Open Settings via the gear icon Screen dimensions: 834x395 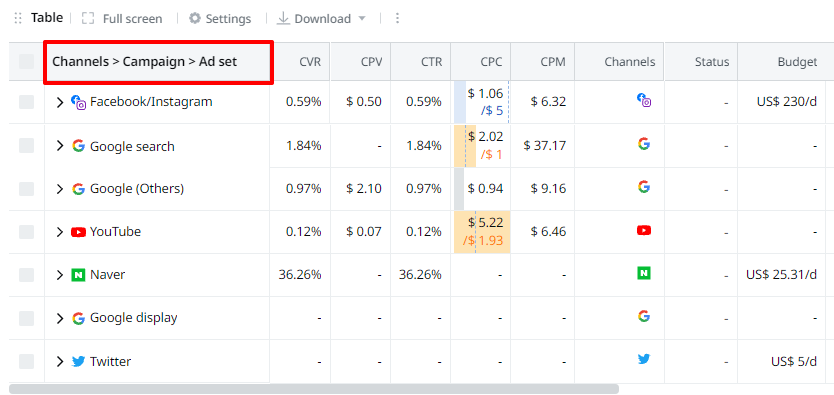click(x=195, y=19)
